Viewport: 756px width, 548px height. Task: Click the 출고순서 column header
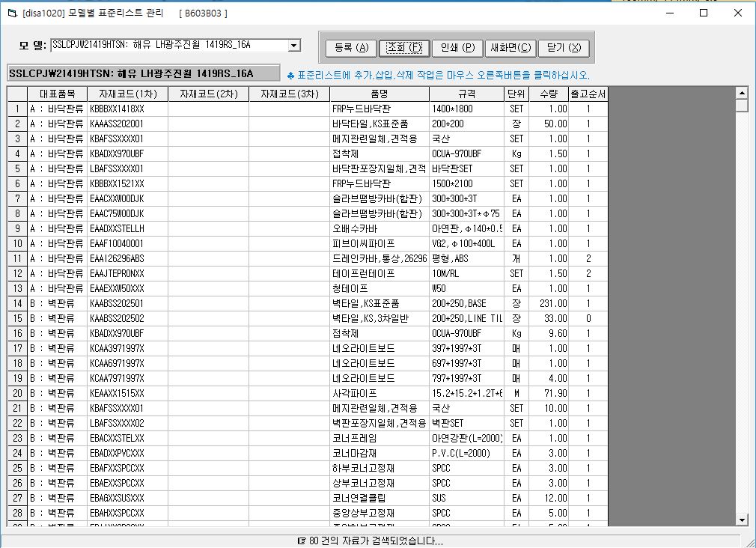(588, 94)
